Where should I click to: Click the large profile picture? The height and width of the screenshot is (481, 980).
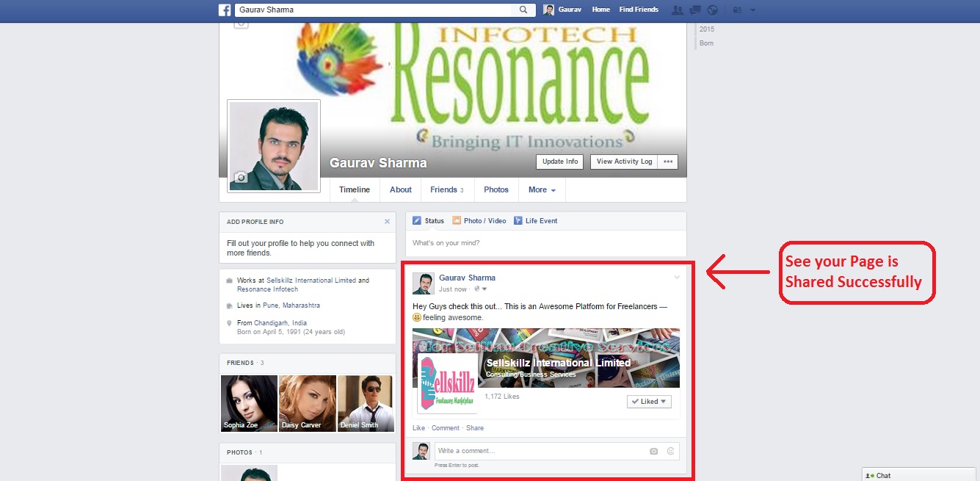point(274,146)
